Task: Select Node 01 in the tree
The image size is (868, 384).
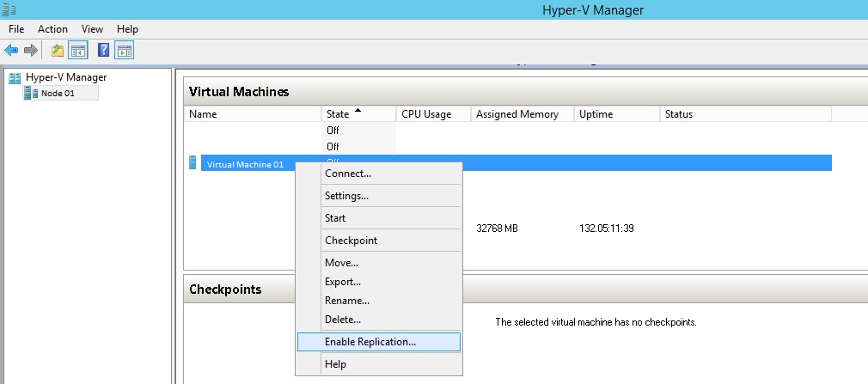Action: pyautogui.click(x=58, y=93)
